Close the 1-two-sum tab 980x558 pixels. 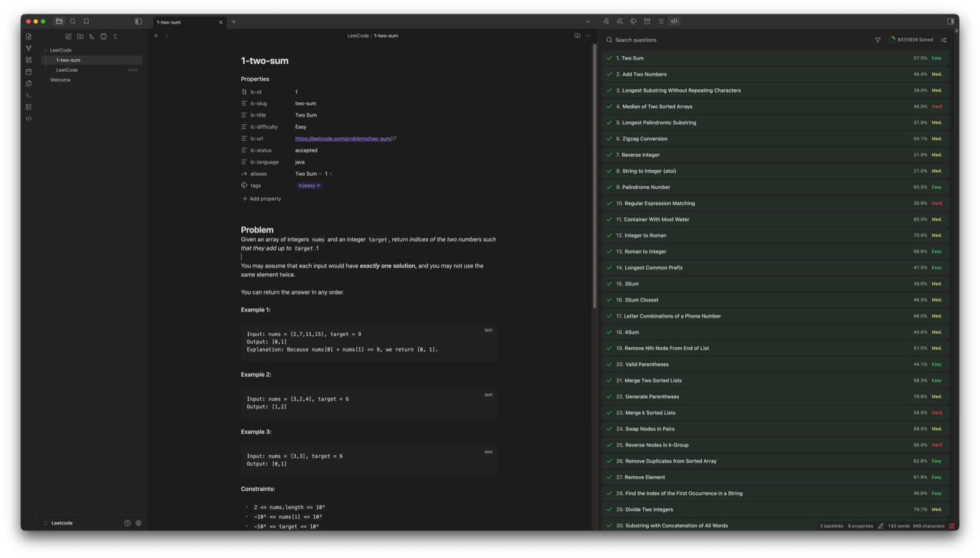tap(221, 22)
